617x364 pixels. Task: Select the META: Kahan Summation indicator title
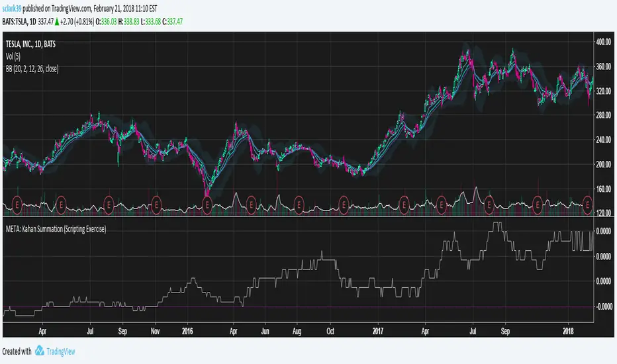coord(56,229)
